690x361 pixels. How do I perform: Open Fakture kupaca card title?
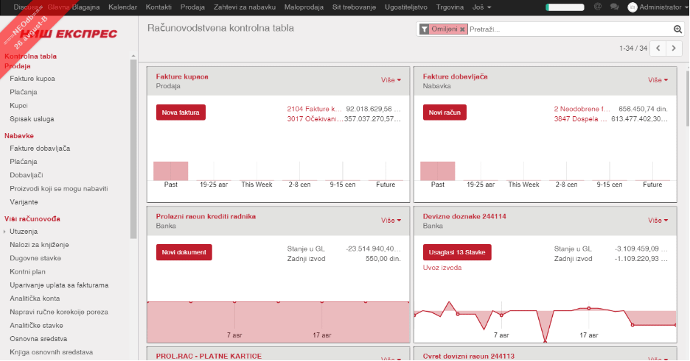pyautogui.click(x=182, y=77)
